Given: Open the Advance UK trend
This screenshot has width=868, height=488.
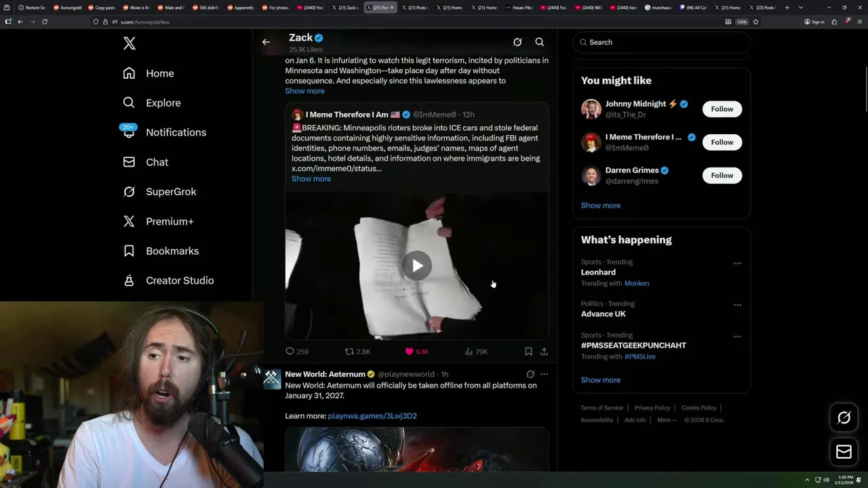Looking at the screenshot, I should (x=604, y=314).
